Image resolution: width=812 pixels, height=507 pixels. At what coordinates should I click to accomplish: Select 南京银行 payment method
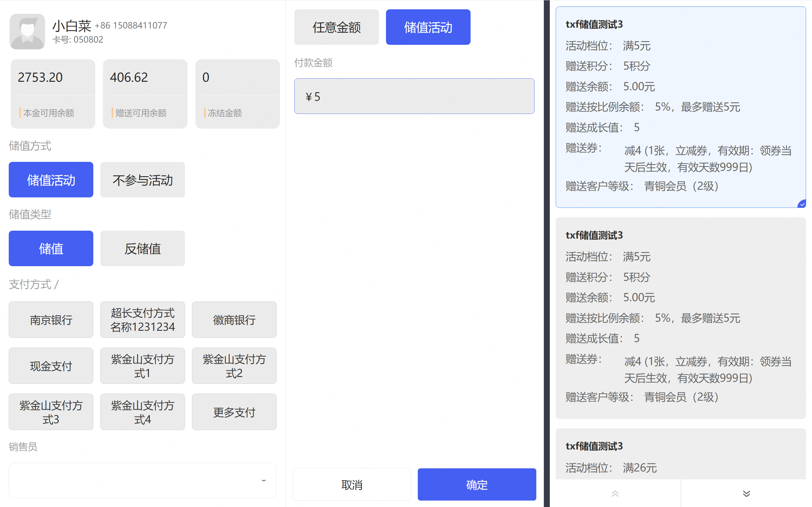click(x=51, y=319)
